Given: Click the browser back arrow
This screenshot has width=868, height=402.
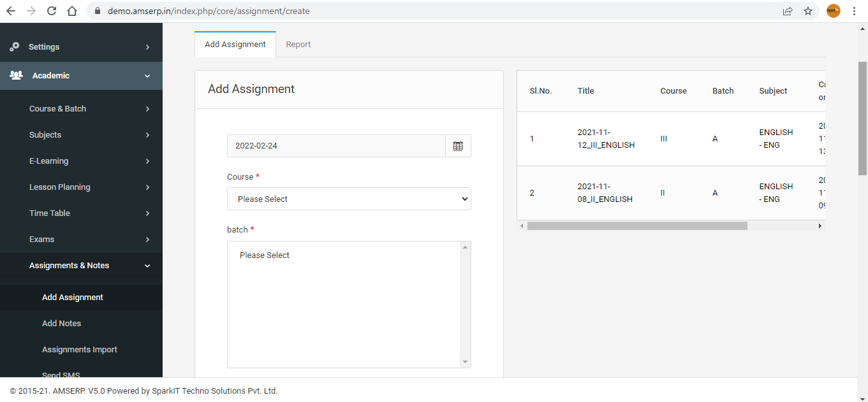Looking at the screenshot, I should pos(11,11).
